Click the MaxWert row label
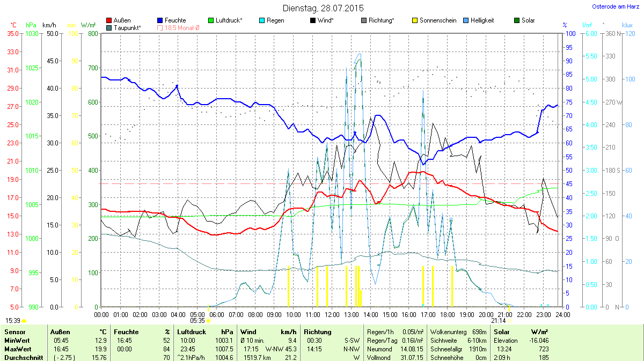The image size is (644, 361). (16, 349)
